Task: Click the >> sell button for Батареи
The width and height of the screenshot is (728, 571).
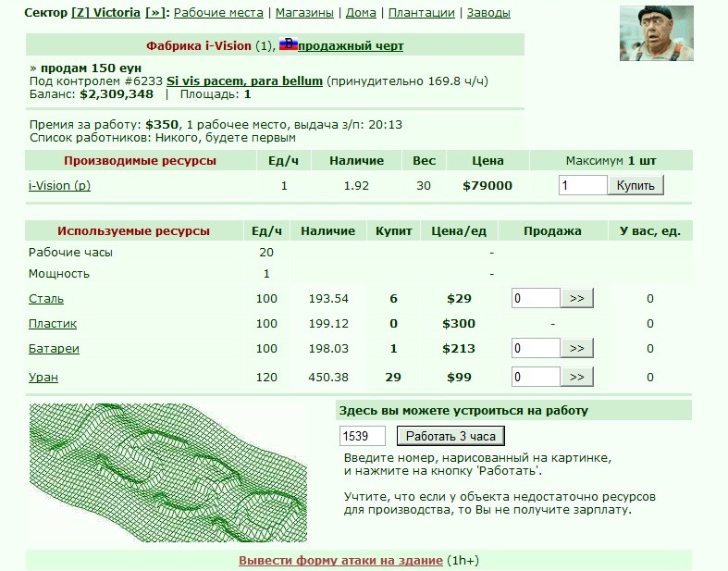Action: [x=577, y=349]
